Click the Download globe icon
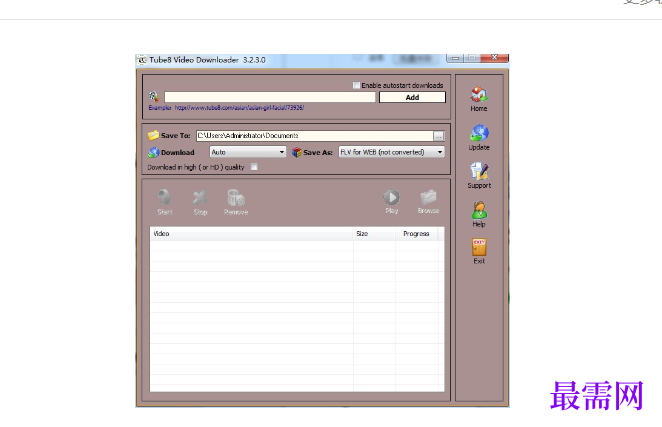The width and height of the screenshot is (662, 427). 154,152
